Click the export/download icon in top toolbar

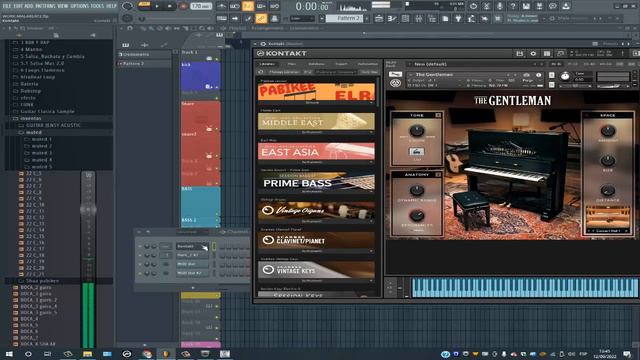(x=566, y=6)
